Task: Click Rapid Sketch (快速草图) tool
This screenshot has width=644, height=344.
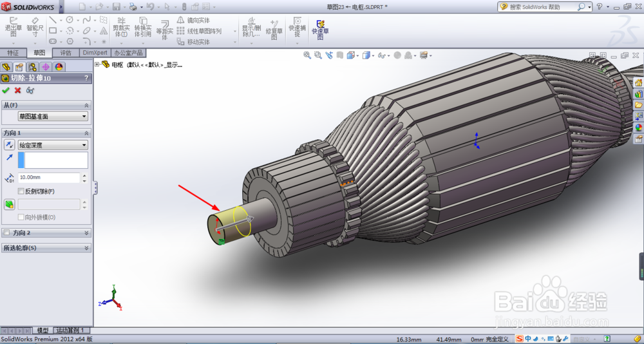Action: coord(320,30)
